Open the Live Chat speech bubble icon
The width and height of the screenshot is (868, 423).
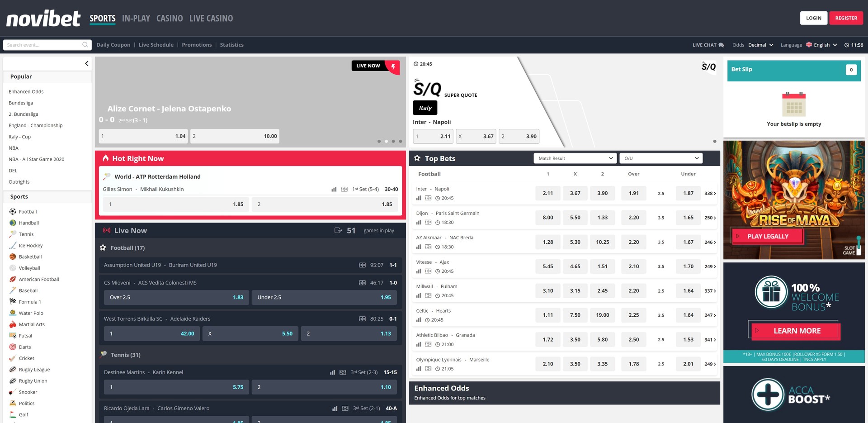(x=721, y=45)
